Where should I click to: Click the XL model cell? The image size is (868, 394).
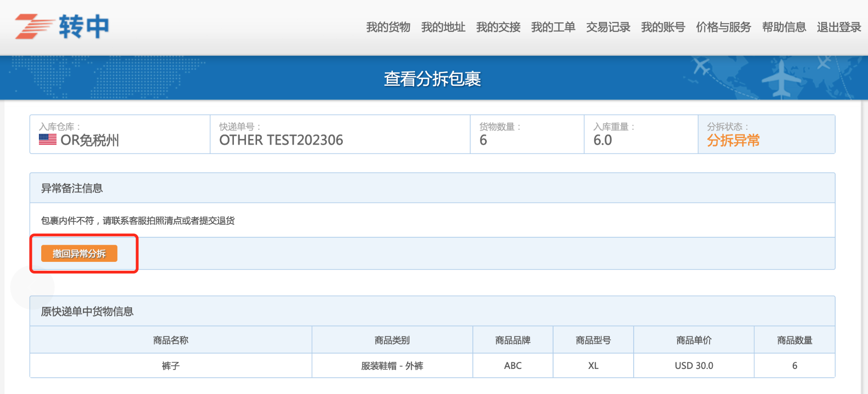coord(593,366)
